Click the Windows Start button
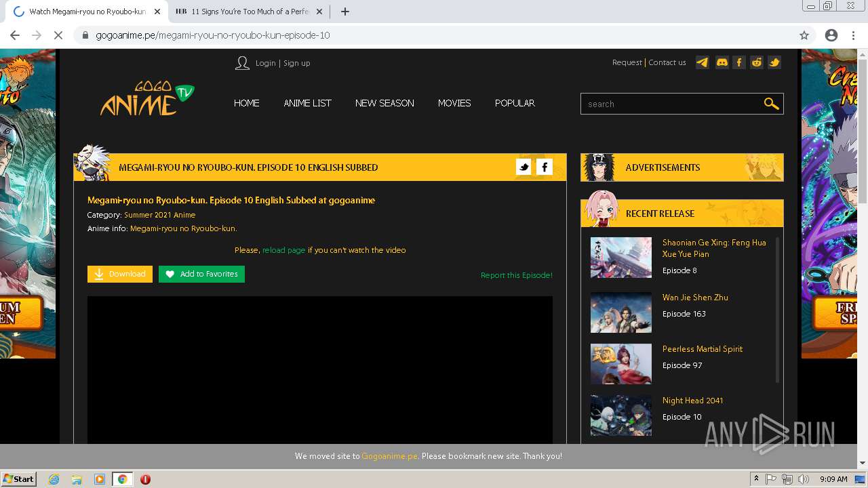Screen dimensions: 868x488 tap(19, 479)
